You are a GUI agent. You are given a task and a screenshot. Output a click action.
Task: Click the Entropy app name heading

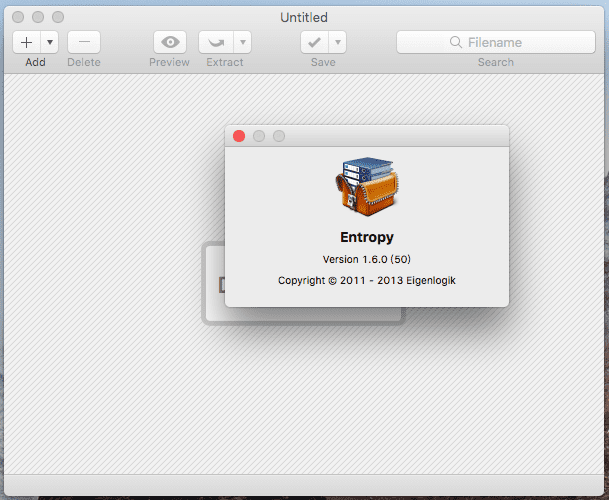pos(367,237)
